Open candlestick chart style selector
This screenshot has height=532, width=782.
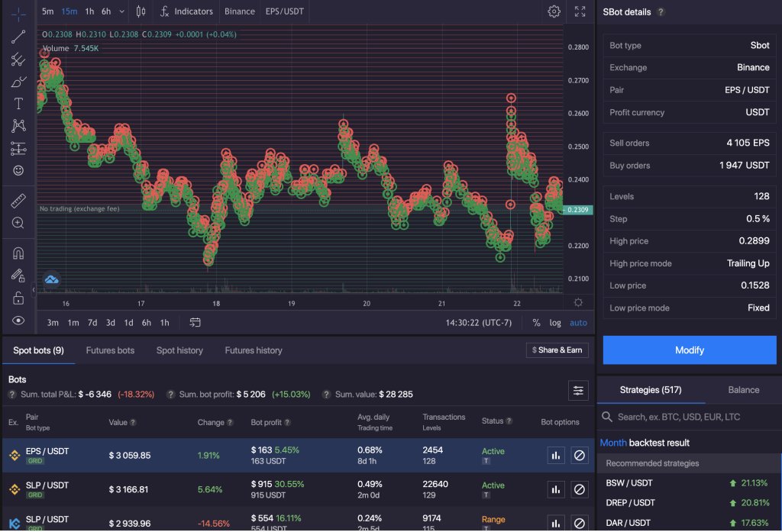tap(141, 11)
